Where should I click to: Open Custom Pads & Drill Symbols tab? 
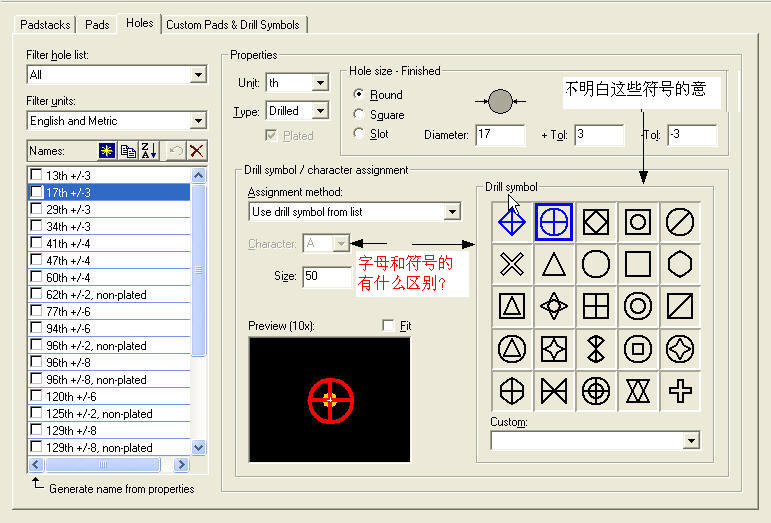(x=233, y=25)
